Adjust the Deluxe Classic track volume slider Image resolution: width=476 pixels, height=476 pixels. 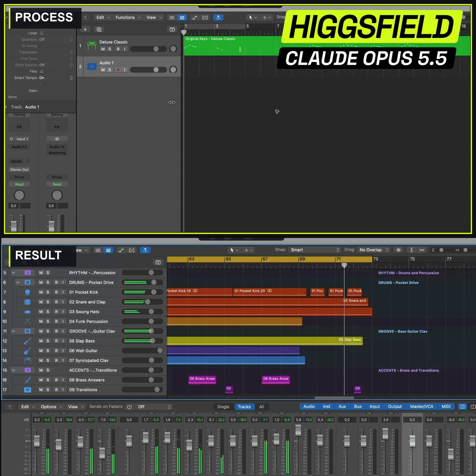(x=148, y=49)
